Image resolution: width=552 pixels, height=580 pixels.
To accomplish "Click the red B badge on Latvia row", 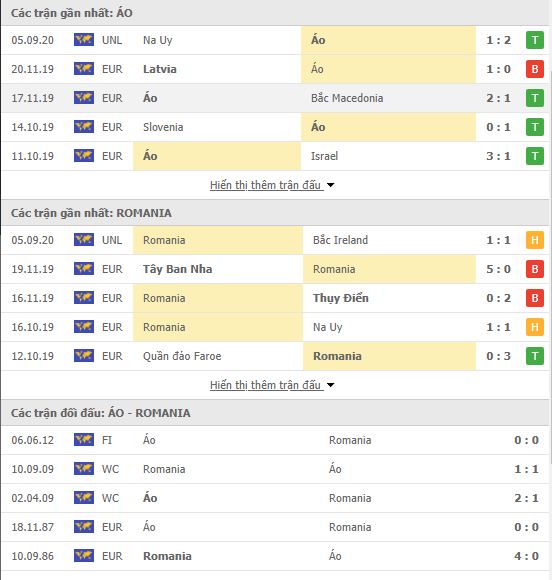I will (535, 69).
